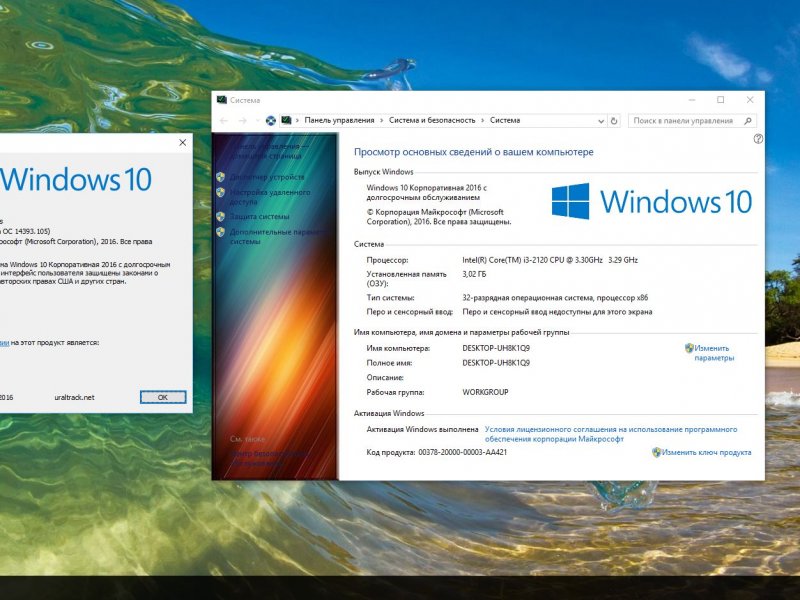This screenshot has width=800, height=600.
Task: Refresh the System page
Action: (x=614, y=121)
